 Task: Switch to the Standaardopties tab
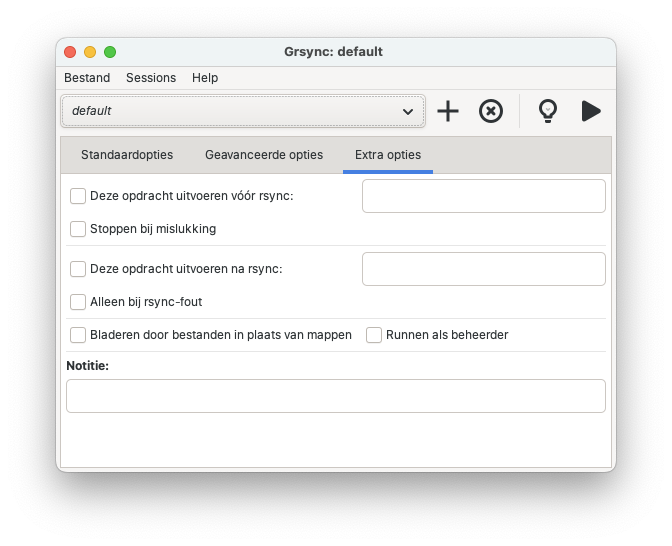pyautogui.click(x=127, y=155)
